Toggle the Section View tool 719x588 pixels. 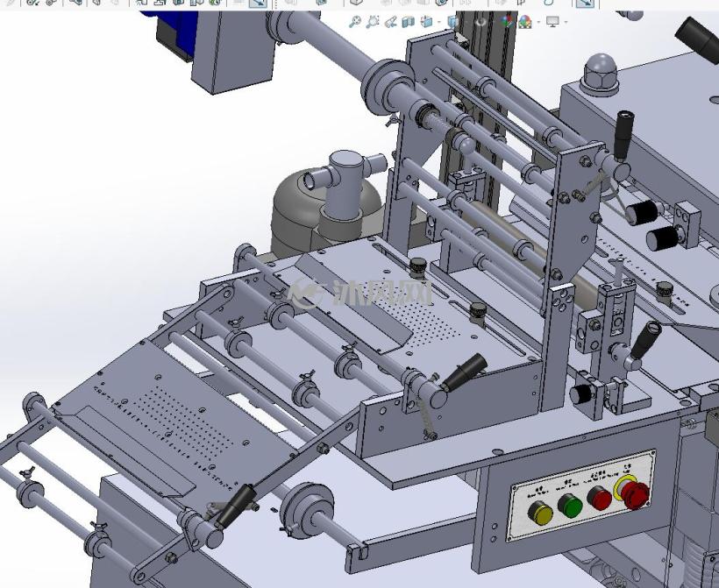coord(408,22)
